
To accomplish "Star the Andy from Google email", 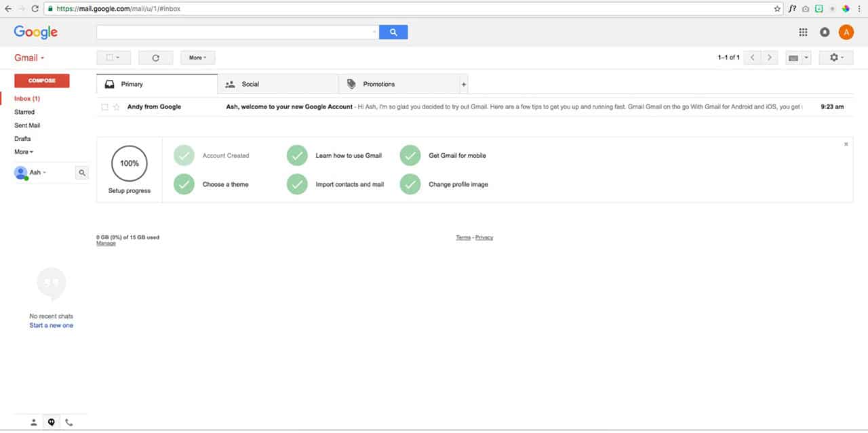I will pos(116,107).
